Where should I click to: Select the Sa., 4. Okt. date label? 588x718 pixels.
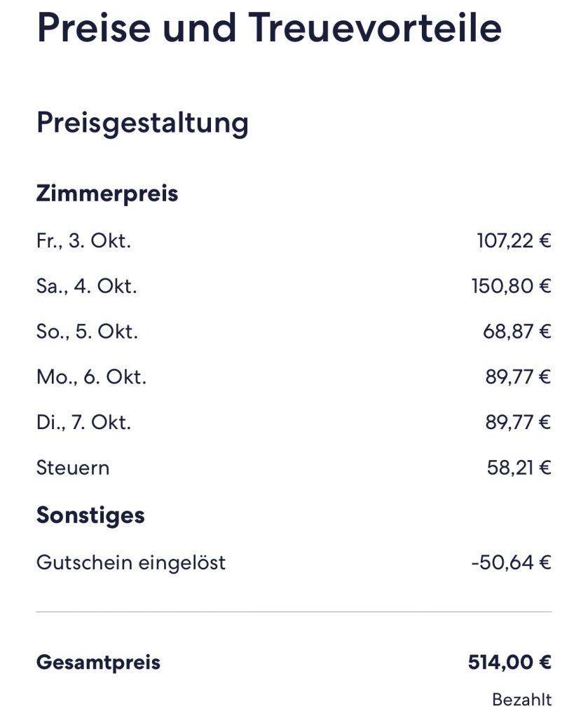(86, 287)
